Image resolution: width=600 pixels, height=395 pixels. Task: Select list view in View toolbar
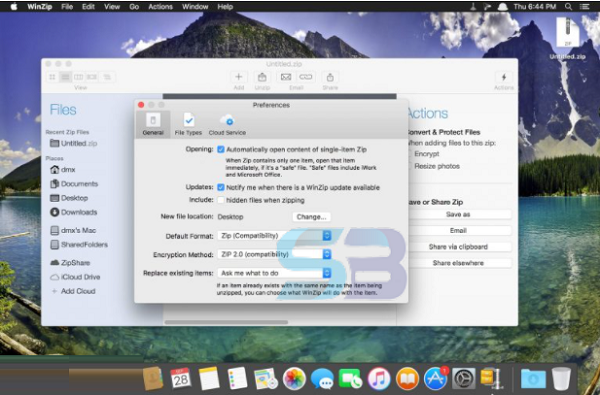[65, 77]
